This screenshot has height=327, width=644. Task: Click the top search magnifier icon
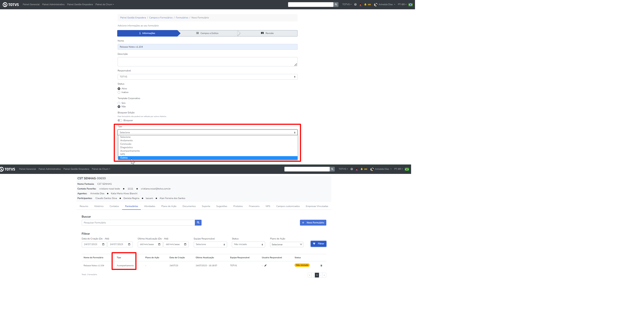pyautogui.click(x=336, y=5)
